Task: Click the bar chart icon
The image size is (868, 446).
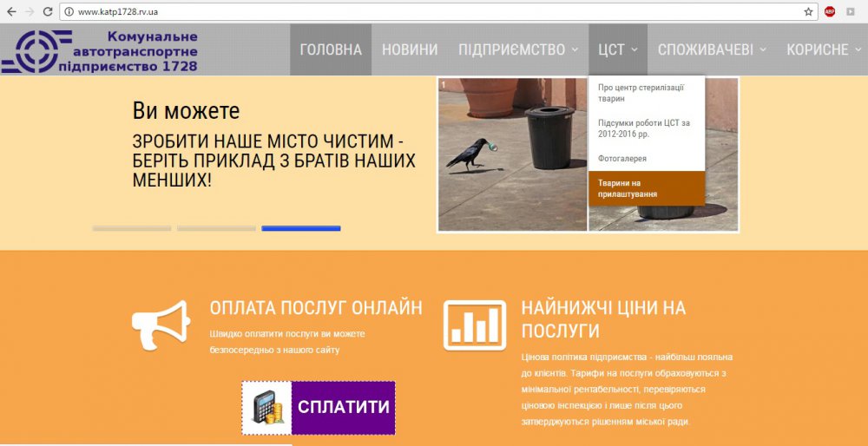Action: coord(474,325)
